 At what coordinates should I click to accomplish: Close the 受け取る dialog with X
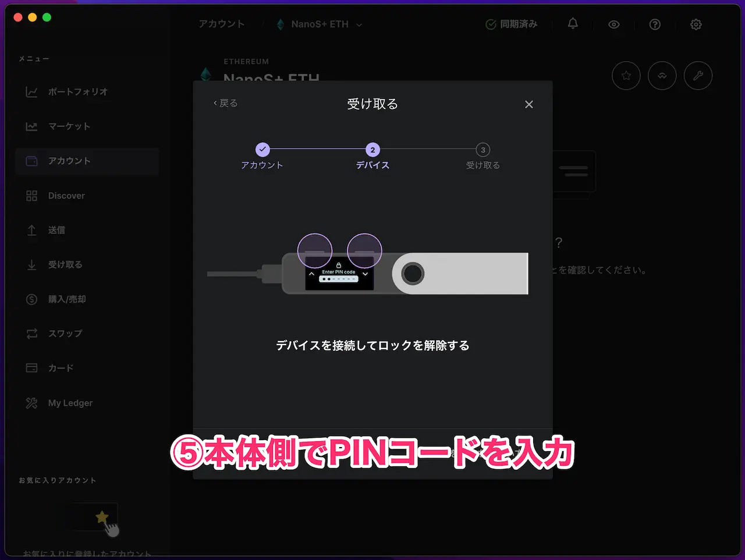tap(529, 104)
